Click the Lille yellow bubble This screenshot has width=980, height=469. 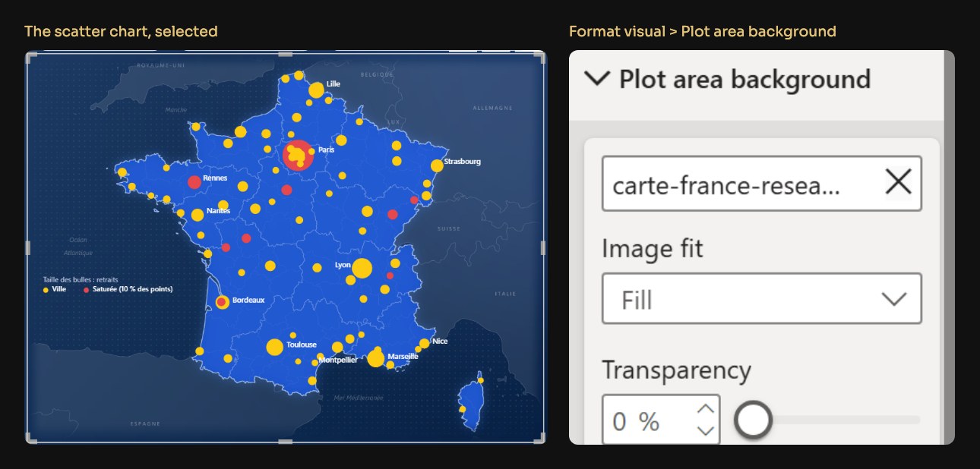point(316,90)
